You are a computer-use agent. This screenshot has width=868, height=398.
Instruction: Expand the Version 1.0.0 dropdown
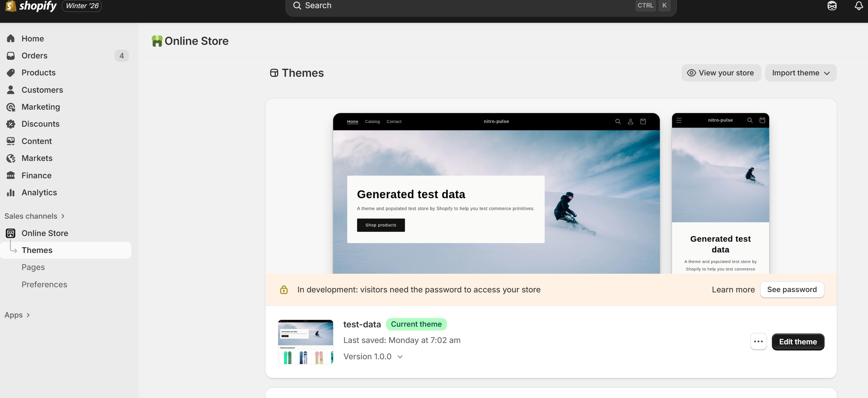pyautogui.click(x=373, y=357)
